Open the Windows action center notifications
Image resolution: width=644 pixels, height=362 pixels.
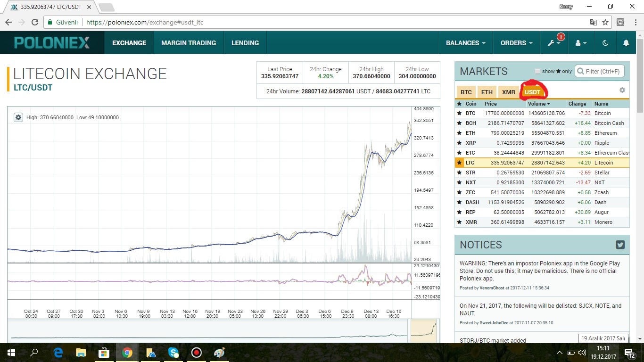pyautogui.click(x=630, y=353)
